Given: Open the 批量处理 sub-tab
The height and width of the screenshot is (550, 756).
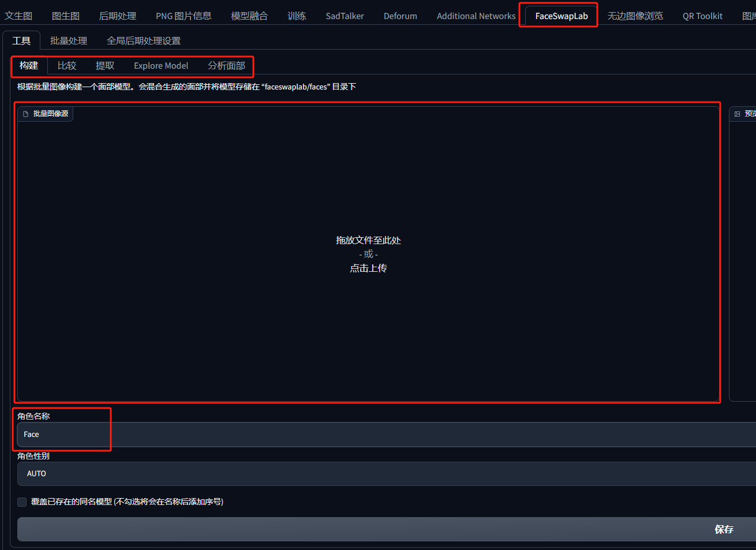Looking at the screenshot, I should pyautogui.click(x=69, y=40).
